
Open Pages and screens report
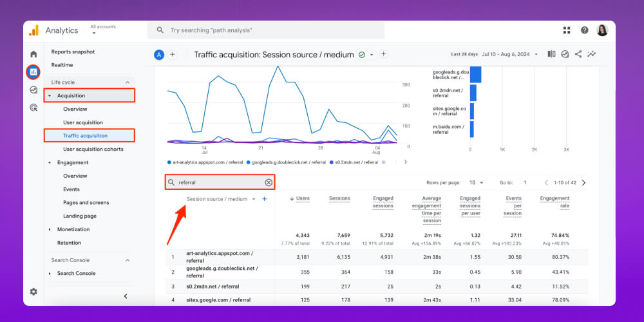pos(86,202)
